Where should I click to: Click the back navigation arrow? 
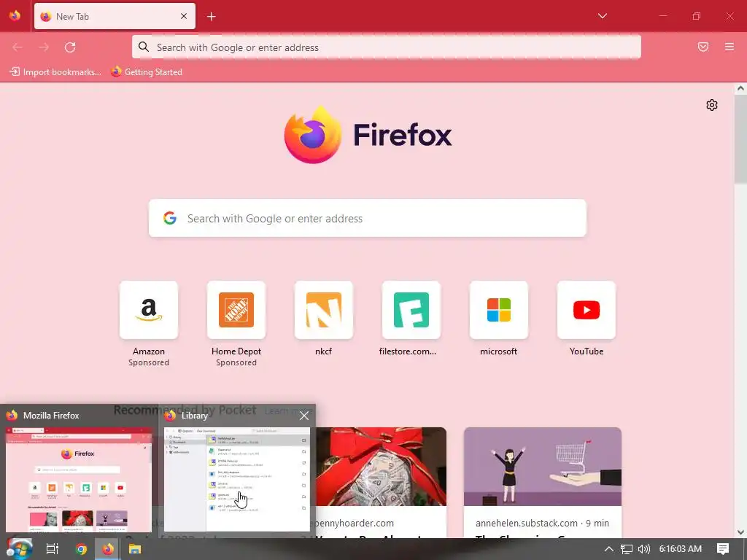(x=18, y=47)
